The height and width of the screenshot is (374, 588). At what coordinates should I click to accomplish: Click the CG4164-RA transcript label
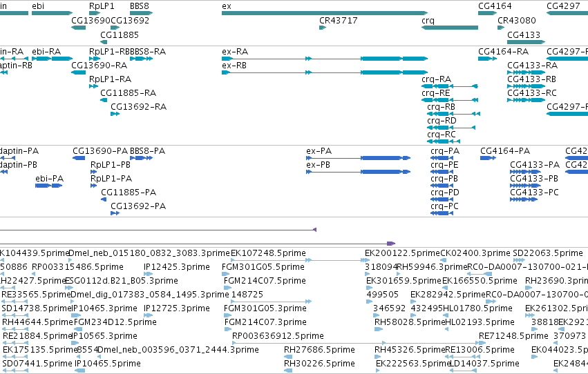pyautogui.click(x=503, y=52)
